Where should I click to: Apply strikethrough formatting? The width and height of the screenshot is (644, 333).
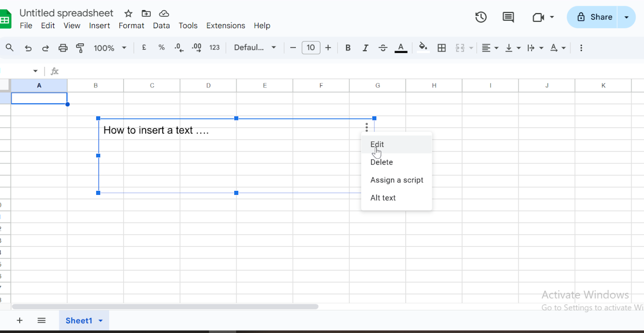coord(383,48)
